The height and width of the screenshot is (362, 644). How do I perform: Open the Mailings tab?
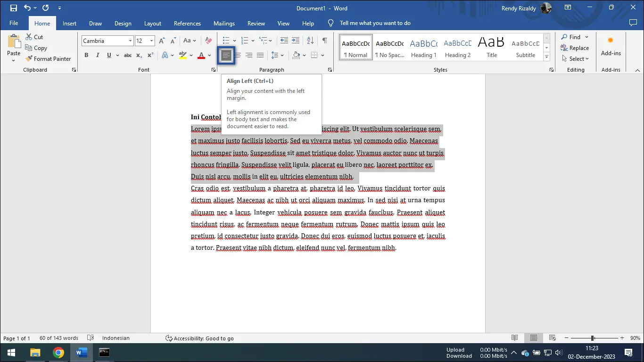pos(224,23)
